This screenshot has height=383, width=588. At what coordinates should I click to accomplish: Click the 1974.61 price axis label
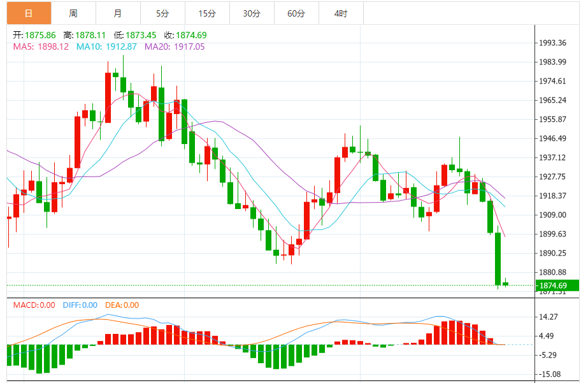(x=552, y=81)
